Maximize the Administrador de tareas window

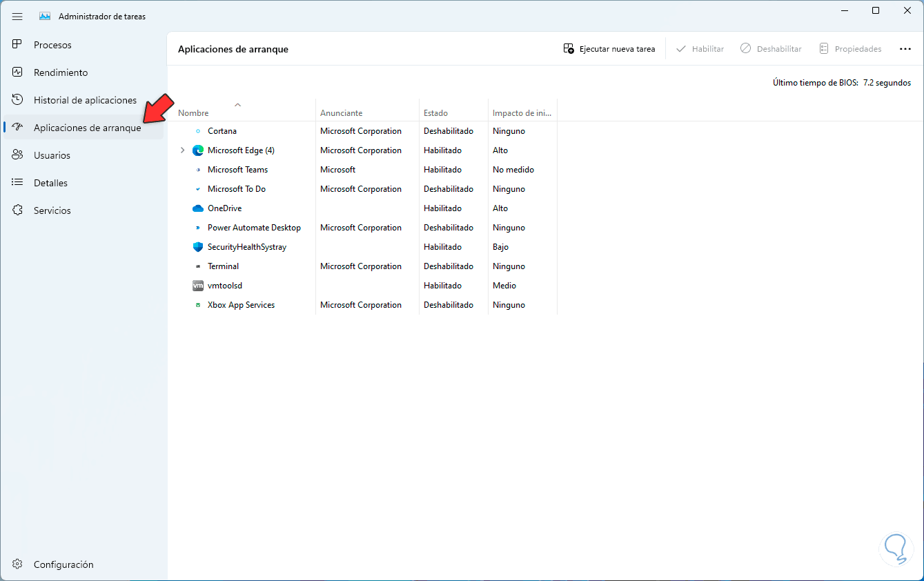pos(876,10)
